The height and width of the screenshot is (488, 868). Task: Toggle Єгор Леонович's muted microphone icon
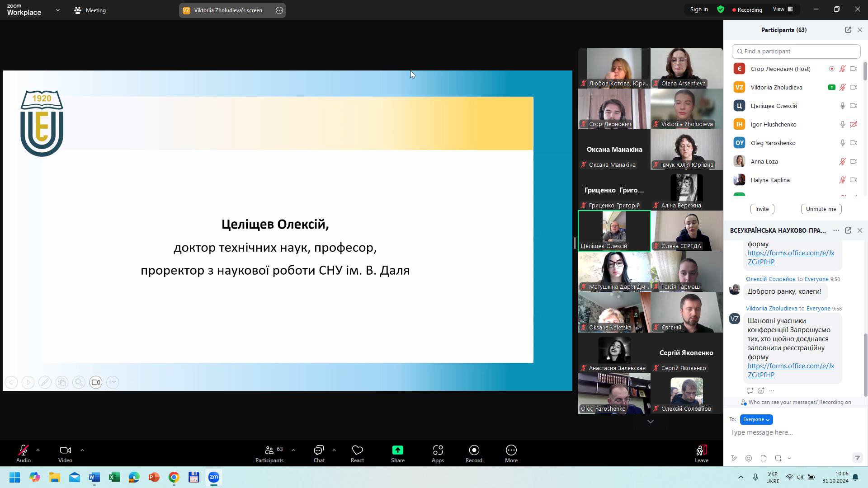[842, 69]
